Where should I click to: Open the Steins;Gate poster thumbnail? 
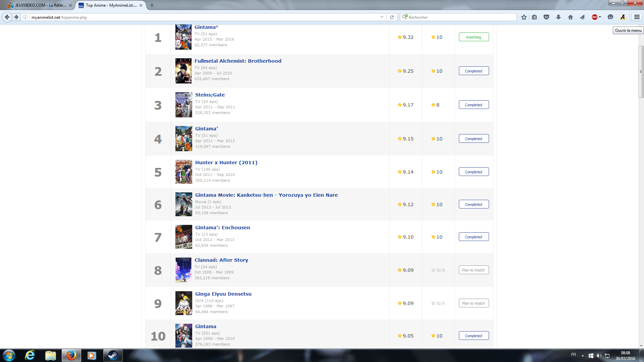(x=184, y=105)
